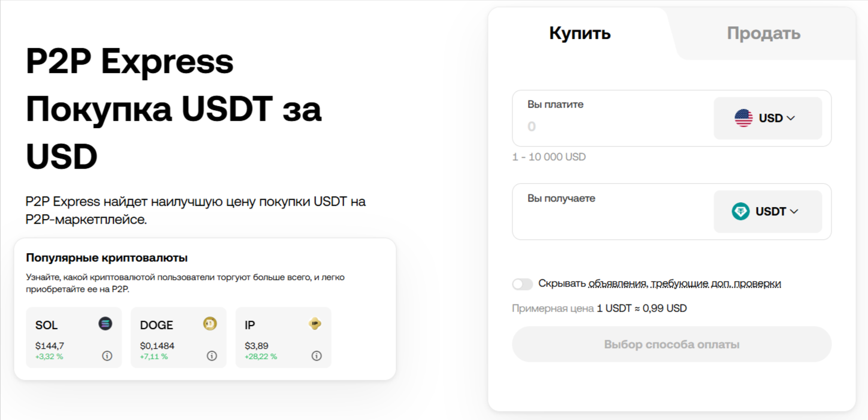The width and height of the screenshot is (868, 420).
Task: Click the 1 - 10 000 USD limit text
Action: point(549,157)
